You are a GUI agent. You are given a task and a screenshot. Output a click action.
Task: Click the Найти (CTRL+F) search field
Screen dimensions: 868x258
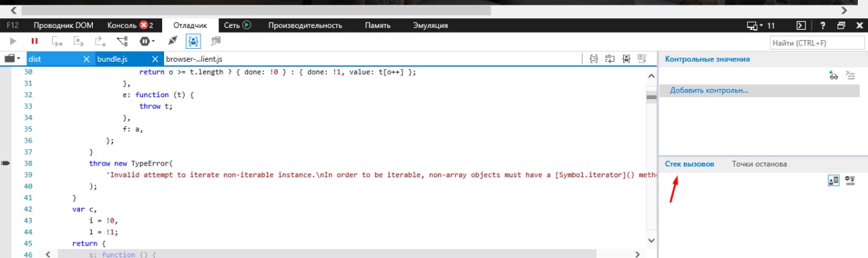coord(816,43)
